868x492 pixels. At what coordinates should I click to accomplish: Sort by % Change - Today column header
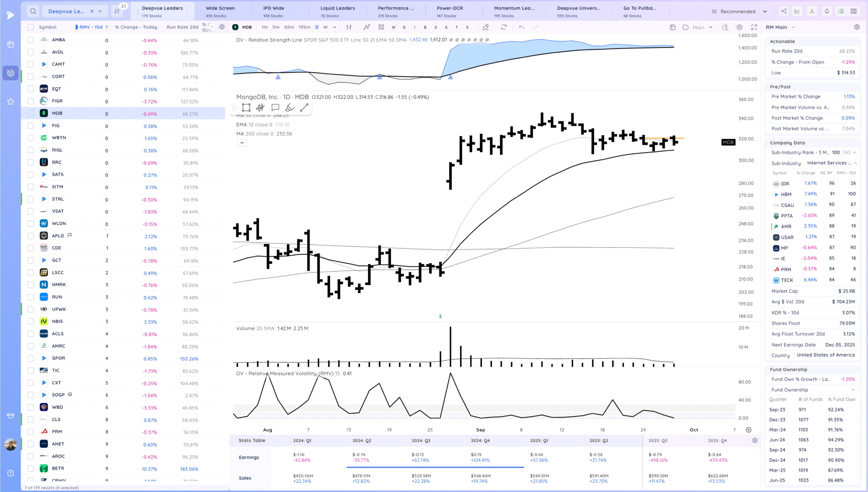(136, 27)
